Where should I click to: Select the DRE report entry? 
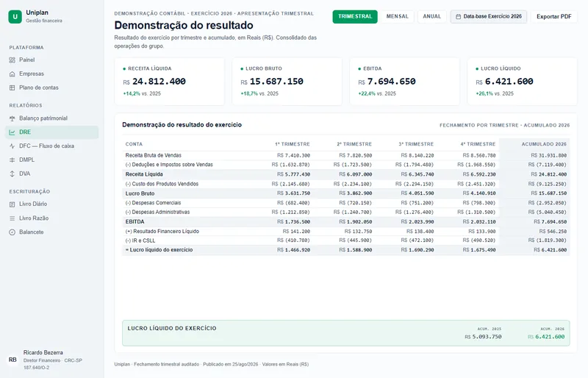tap(51, 132)
